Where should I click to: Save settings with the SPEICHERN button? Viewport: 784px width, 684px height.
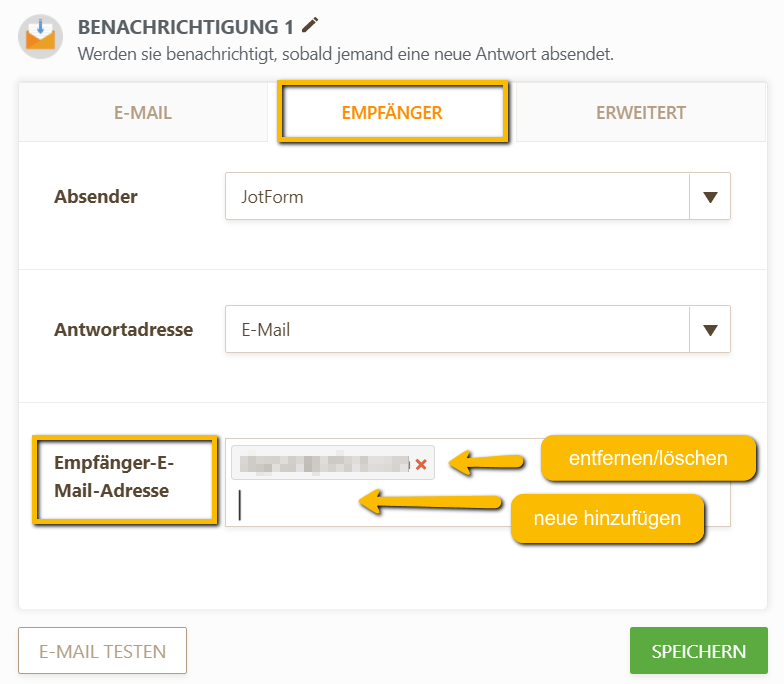click(698, 650)
